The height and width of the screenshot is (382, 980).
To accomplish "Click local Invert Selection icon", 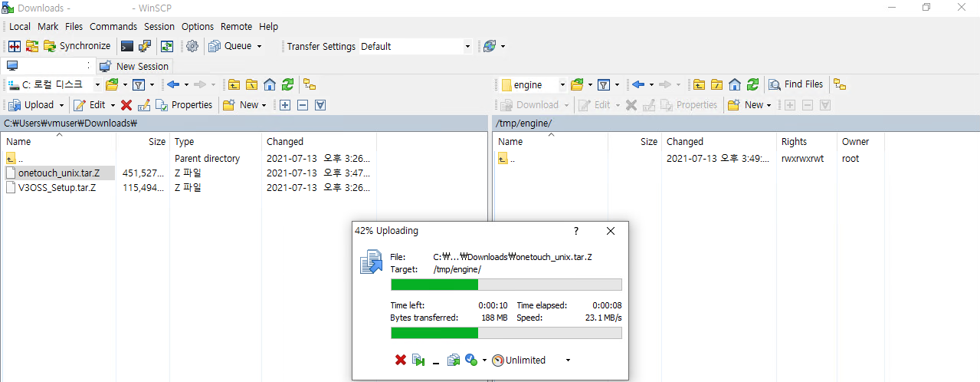I will click(320, 104).
